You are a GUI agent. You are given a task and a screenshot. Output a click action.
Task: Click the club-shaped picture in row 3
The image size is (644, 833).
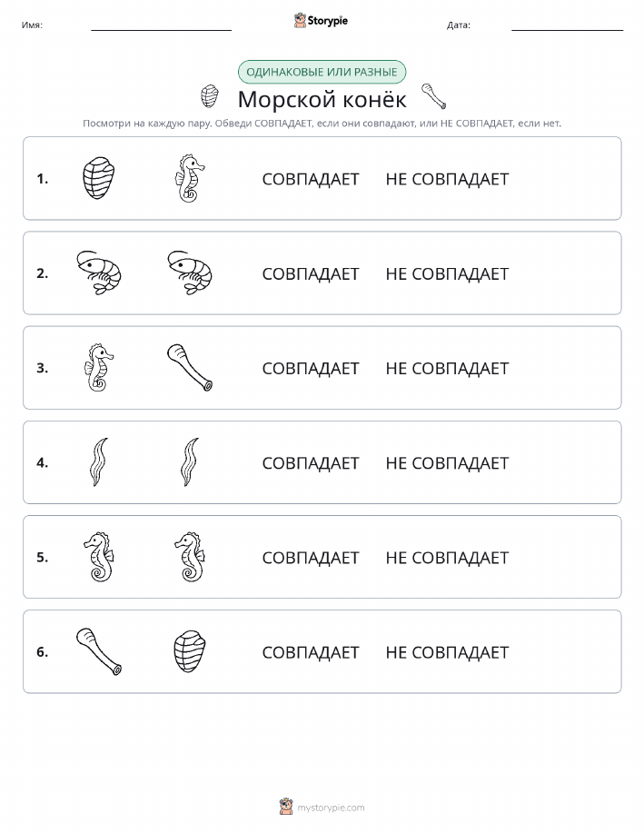(190, 367)
